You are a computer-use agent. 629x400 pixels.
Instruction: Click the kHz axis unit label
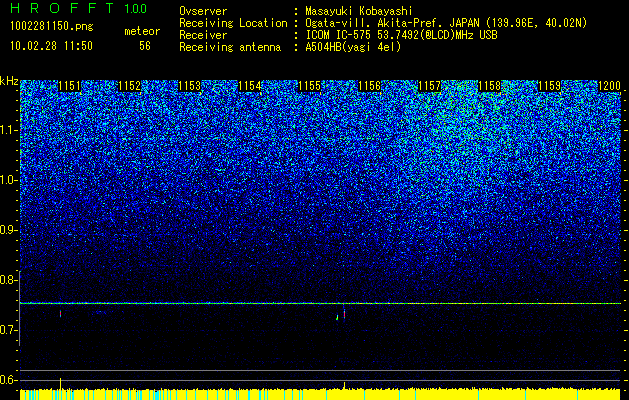(x=9, y=81)
